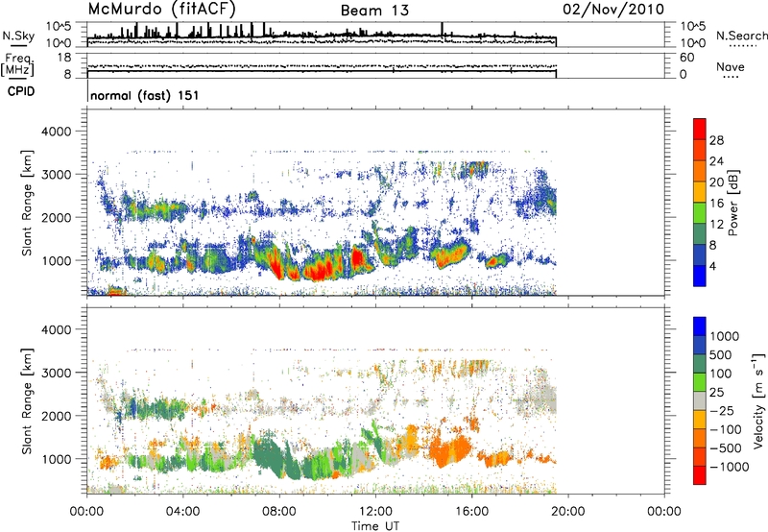Click the Beam 13 label

point(374,11)
